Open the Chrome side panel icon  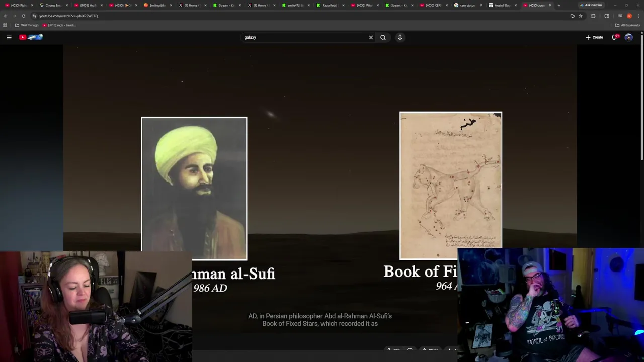tap(607, 16)
